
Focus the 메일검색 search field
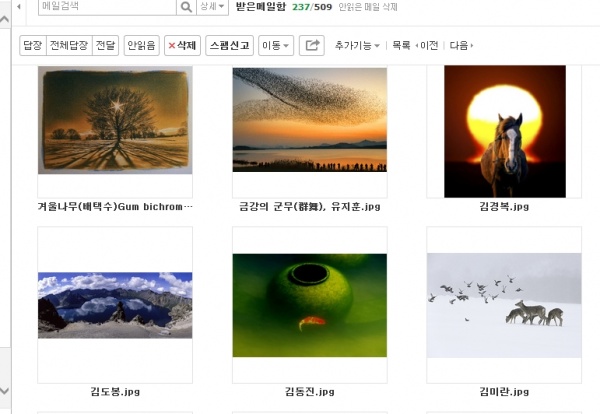pos(107,7)
